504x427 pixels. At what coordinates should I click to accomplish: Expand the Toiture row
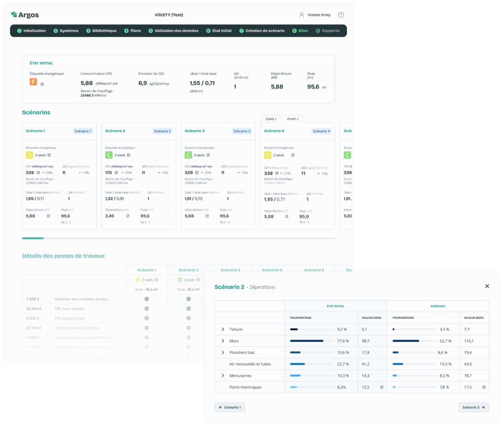(222, 329)
